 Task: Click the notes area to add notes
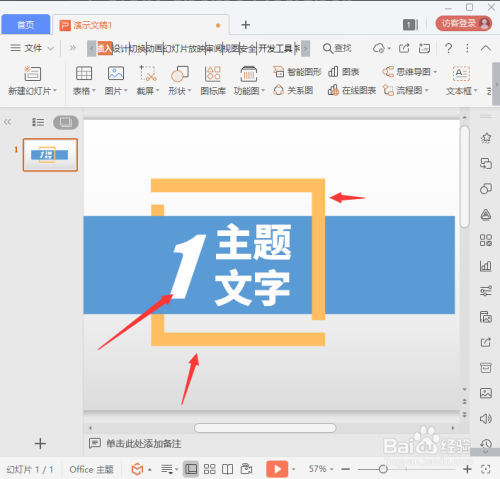[x=144, y=443]
